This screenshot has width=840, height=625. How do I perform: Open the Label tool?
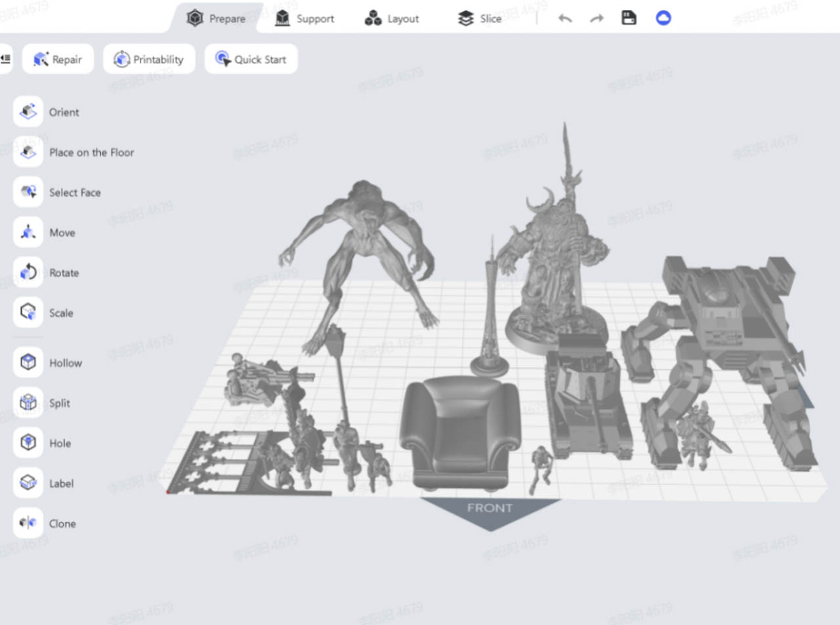(28, 483)
